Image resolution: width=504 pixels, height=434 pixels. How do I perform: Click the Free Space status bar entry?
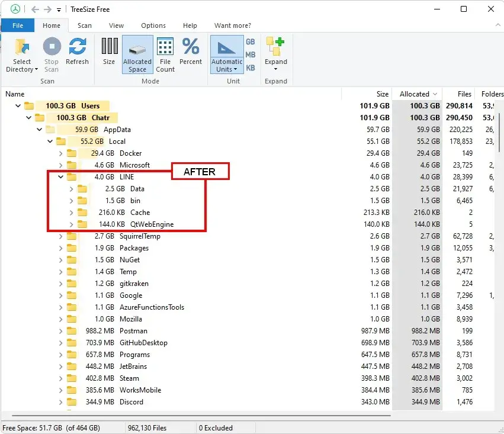[x=52, y=428]
